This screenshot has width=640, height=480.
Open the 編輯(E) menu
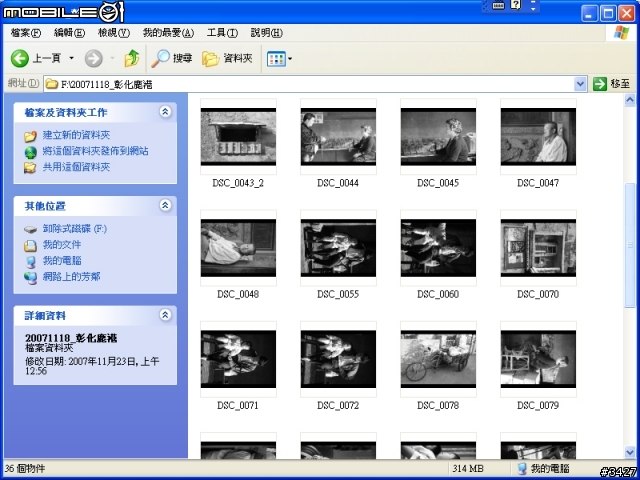pyautogui.click(x=69, y=33)
